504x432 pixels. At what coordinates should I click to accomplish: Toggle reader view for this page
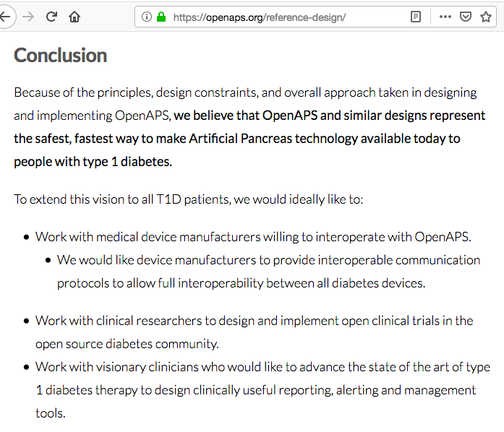(416, 17)
